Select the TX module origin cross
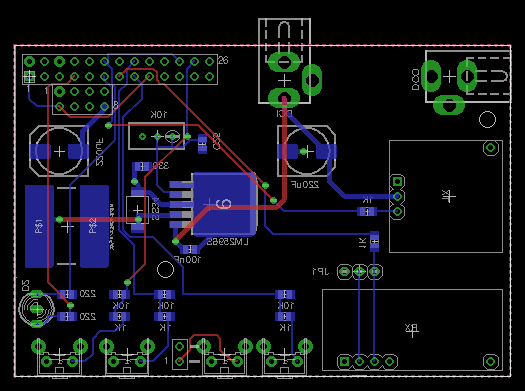Viewport: 525px width, 391px height. coord(448,196)
